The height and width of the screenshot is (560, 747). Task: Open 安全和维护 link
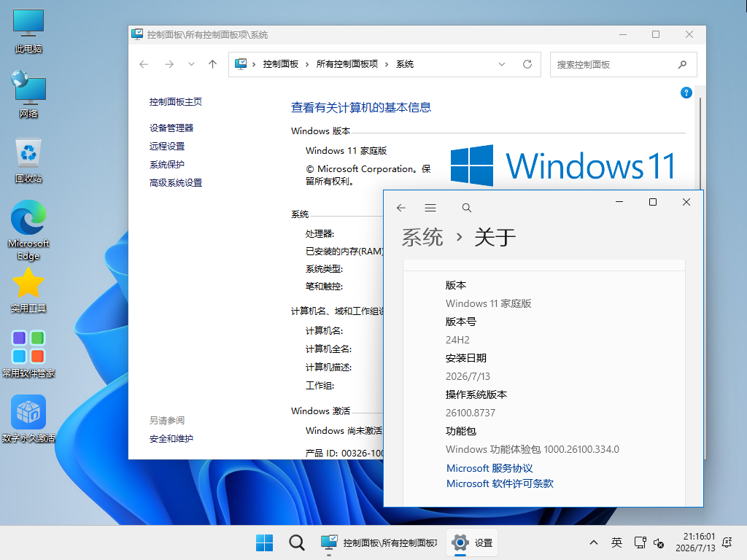coord(171,438)
